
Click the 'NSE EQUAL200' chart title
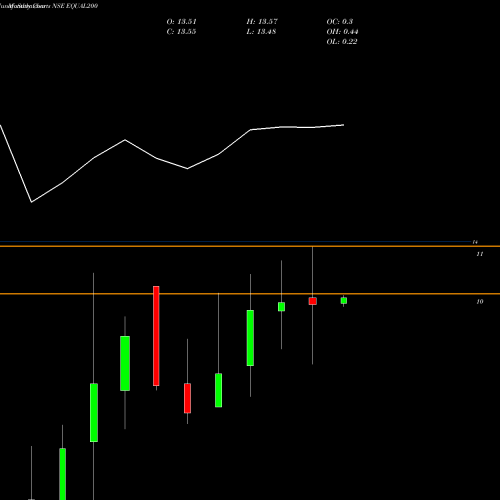75,6
